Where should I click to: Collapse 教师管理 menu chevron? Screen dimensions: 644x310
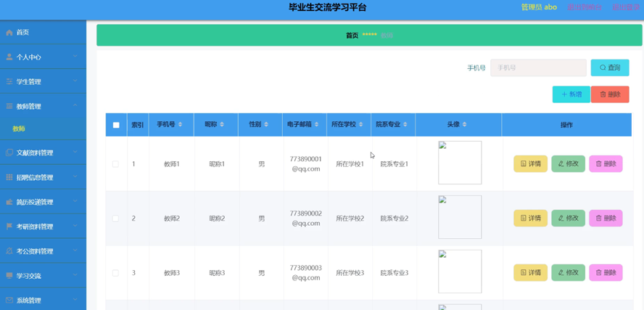point(75,106)
